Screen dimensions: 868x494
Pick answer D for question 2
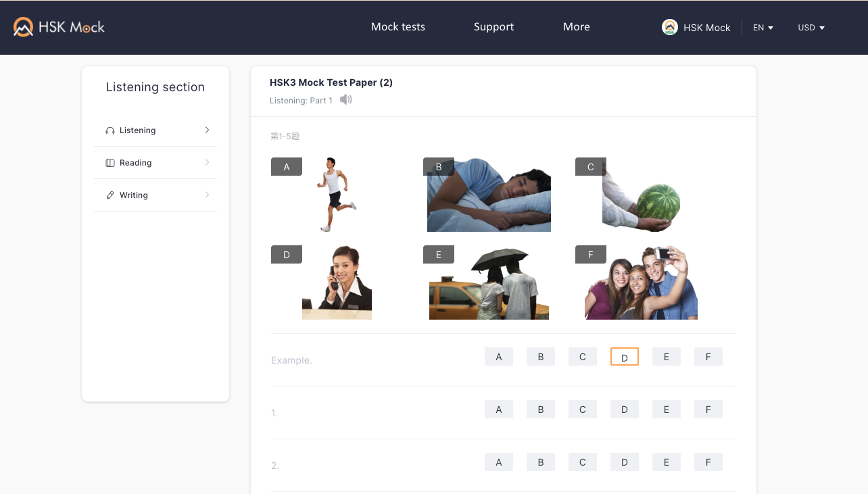[625, 462]
